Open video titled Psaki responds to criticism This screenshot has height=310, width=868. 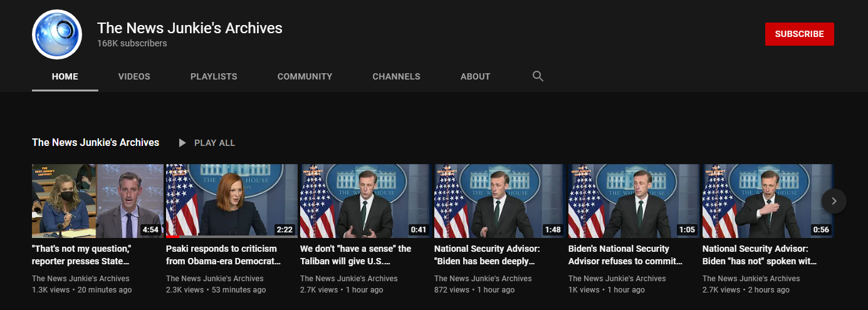click(x=224, y=255)
